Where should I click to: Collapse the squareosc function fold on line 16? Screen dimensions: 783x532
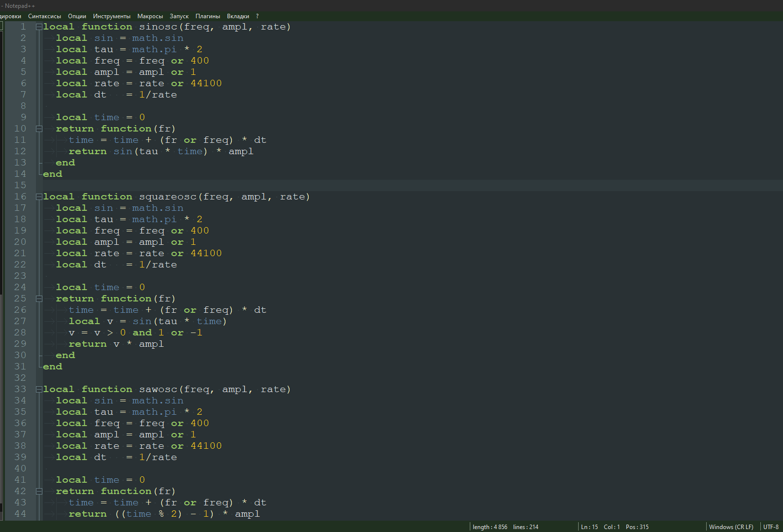[x=39, y=197]
